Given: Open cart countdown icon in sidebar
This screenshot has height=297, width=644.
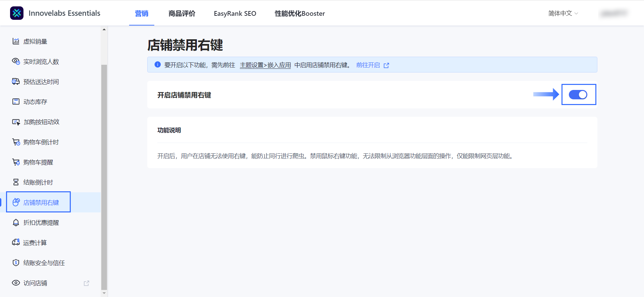Looking at the screenshot, I should coord(16,142).
